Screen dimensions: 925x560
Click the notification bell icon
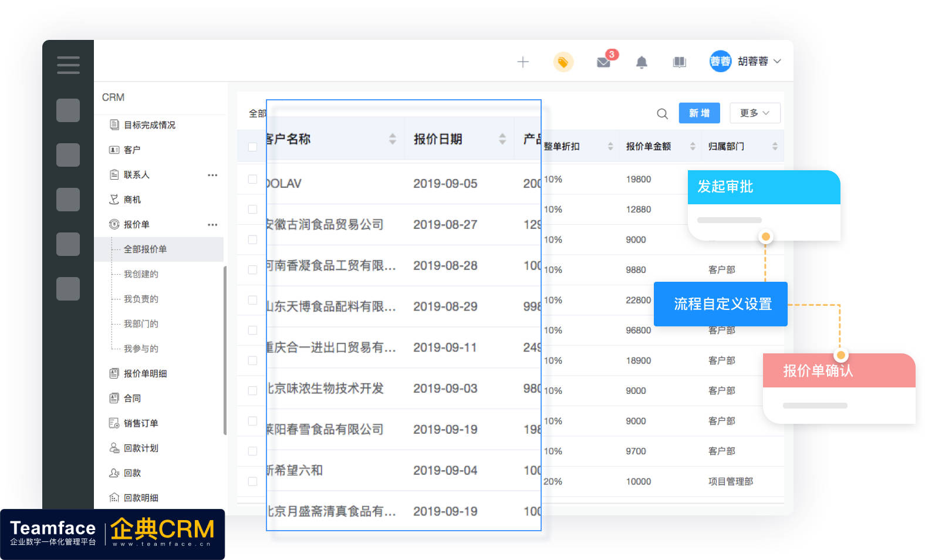point(642,62)
